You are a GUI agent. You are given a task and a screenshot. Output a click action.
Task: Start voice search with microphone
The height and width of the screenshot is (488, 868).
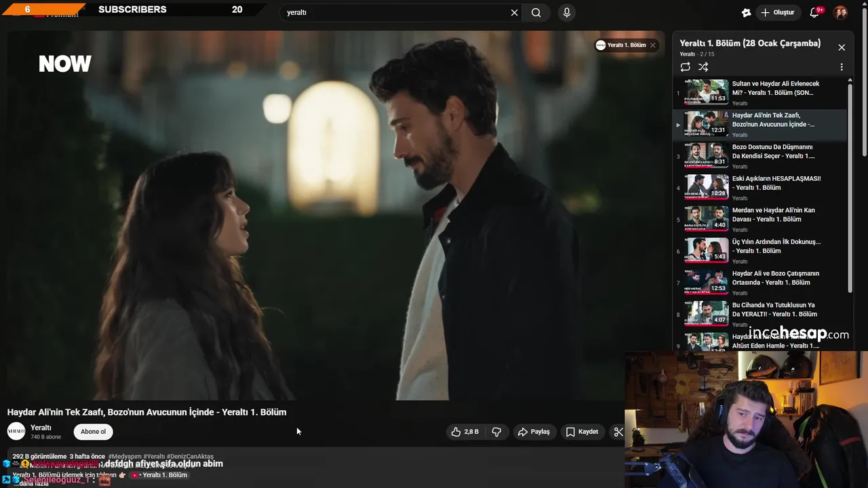[567, 12]
